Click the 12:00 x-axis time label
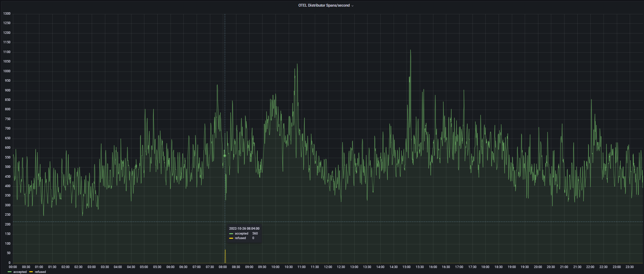The image size is (644, 274). point(328,267)
